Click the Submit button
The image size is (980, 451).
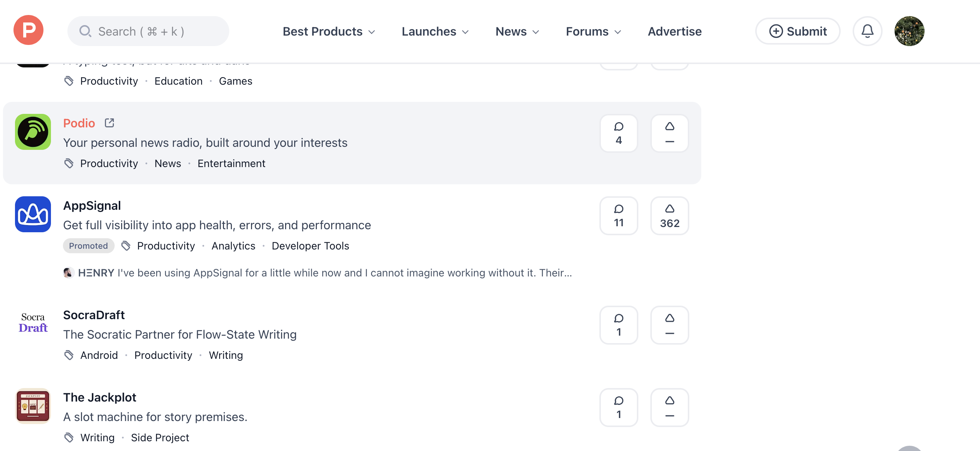click(798, 31)
